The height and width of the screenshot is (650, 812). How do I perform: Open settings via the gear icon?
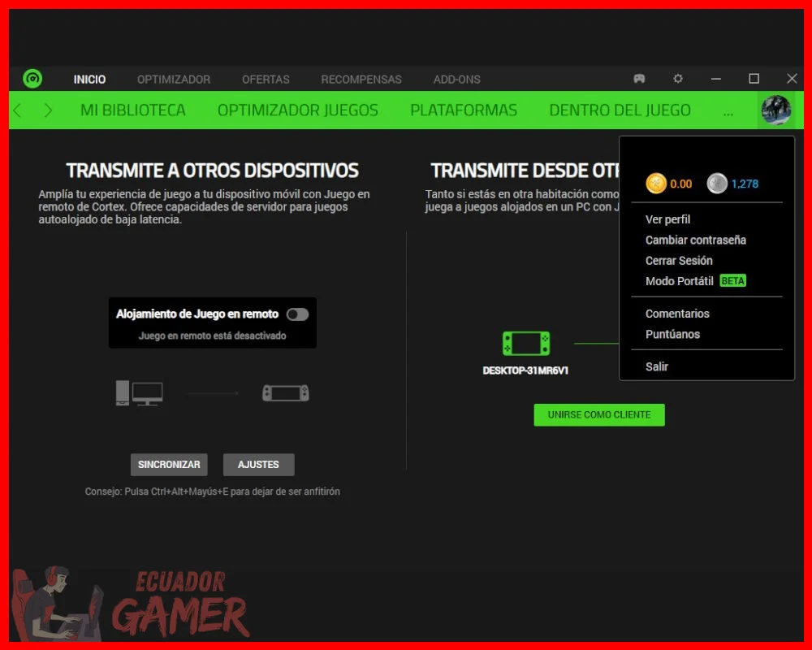point(677,79)
